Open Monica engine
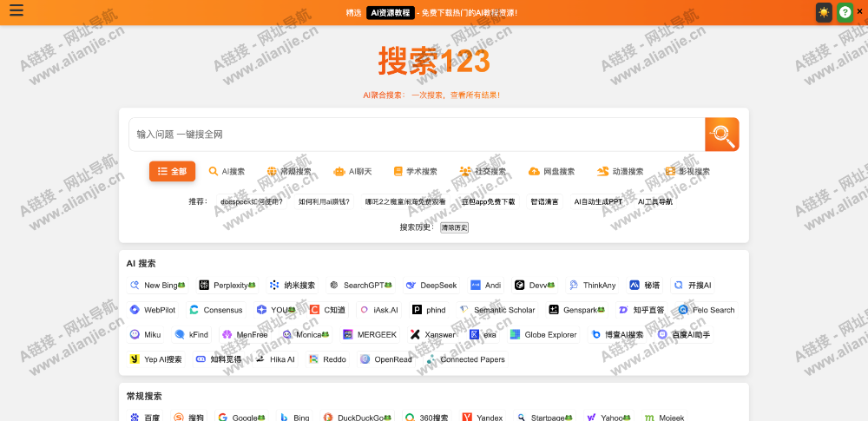The width and height of the screenshot is (868, 421). coord(306,334)
